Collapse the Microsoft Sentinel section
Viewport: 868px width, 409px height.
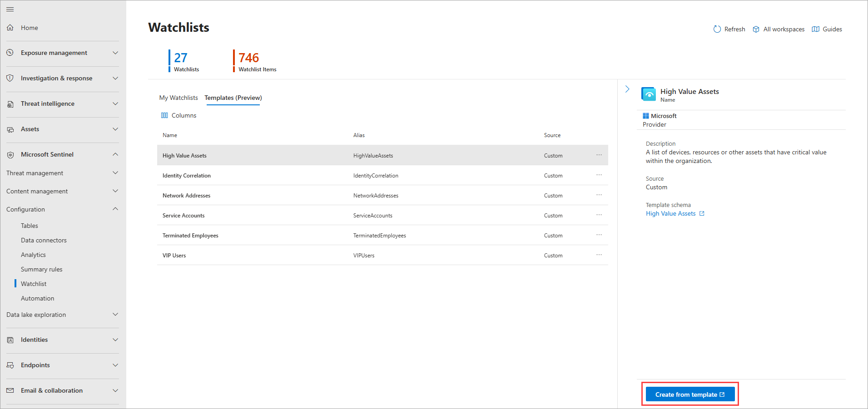(115, 154)
